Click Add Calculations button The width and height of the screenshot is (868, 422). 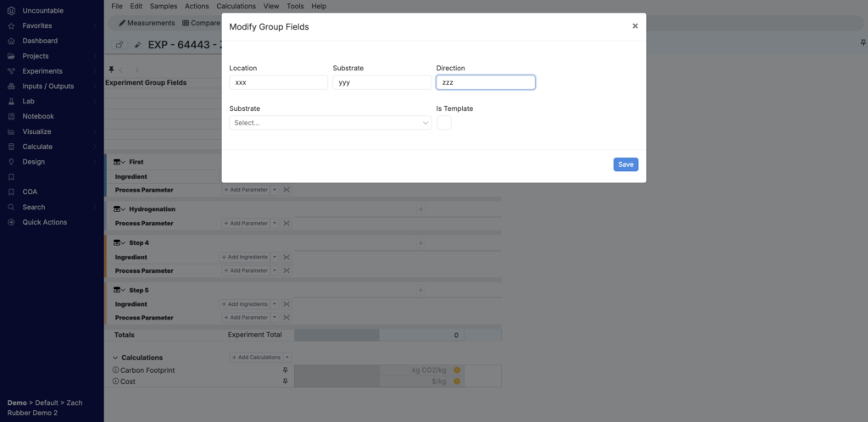click(256, 358)
